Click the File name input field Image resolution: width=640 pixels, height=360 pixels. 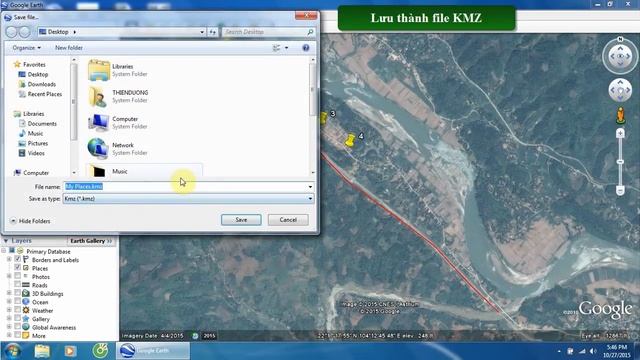click(185, 187)
